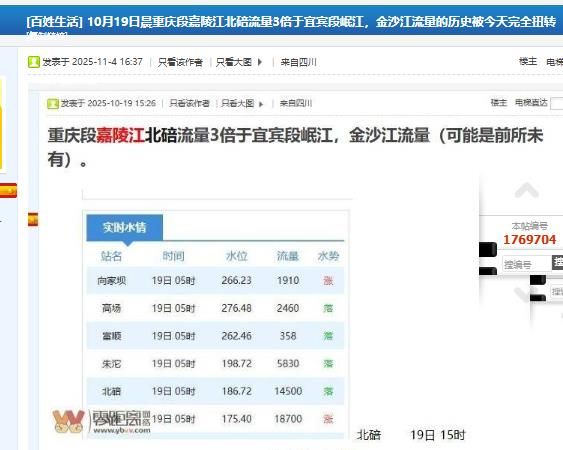This screenshot has height=450, width=563.
Task: Select 只看该作者 in the top post bar
Action: point(180,62)
